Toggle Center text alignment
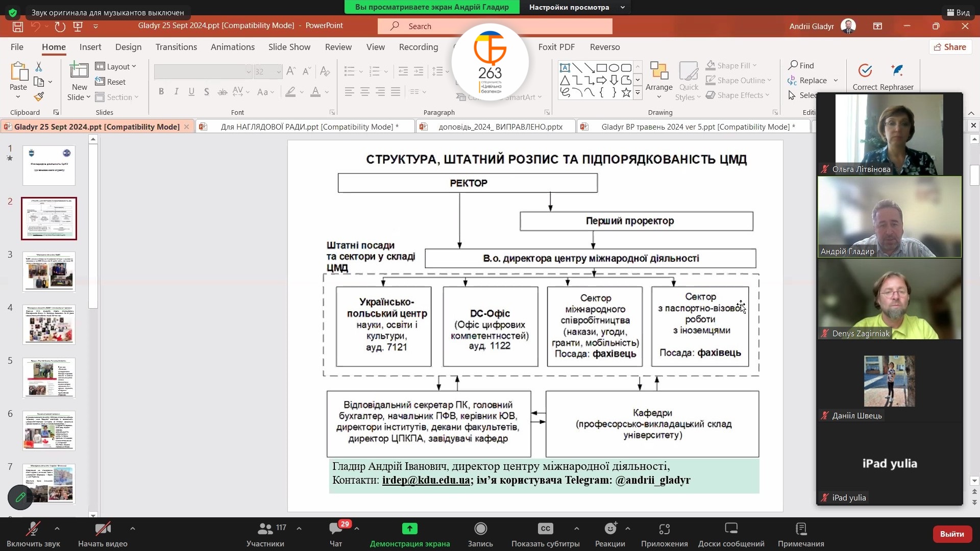 pos(365,92)
